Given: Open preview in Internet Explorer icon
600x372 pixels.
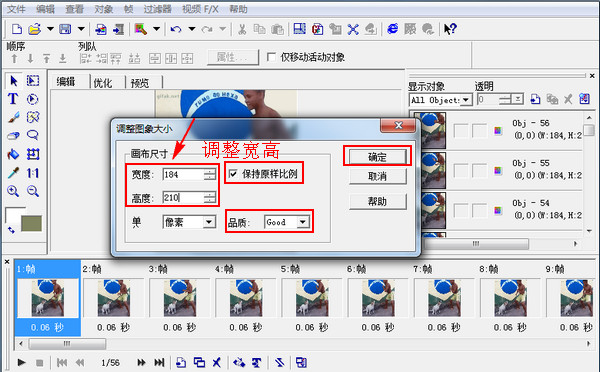Looking at the screenshot, I should [x=393, y=29].
